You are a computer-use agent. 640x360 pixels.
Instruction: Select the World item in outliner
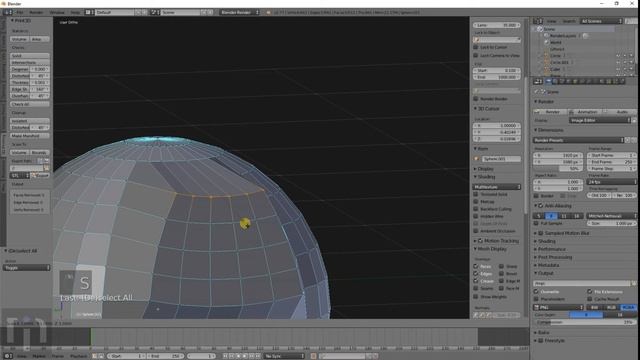556,42
